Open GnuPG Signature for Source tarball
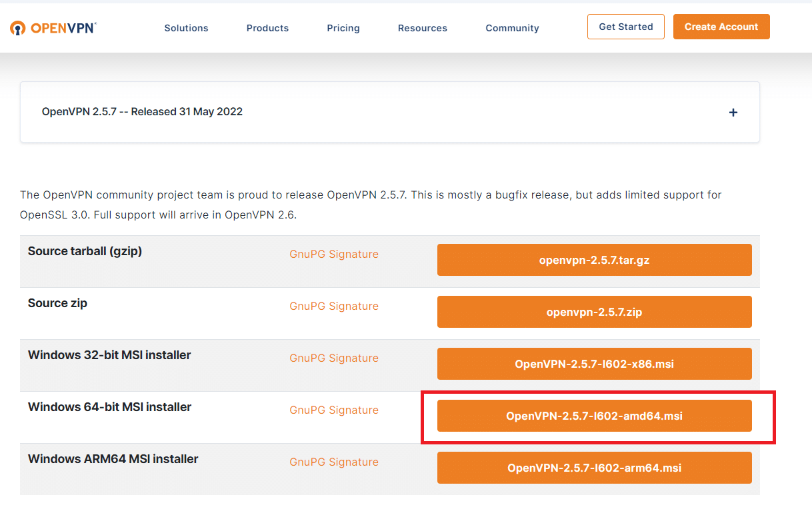The width and height of the screenshot is (812, 531). point(334,255)
